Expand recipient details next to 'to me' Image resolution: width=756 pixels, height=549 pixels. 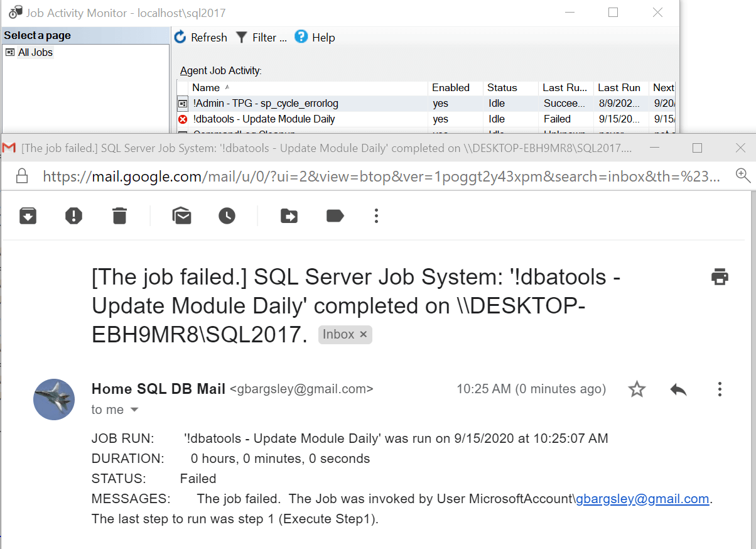click(x=134, y=410)
